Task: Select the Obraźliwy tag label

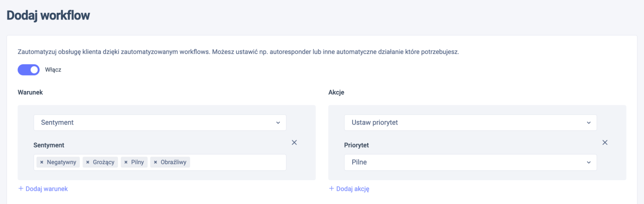Action: (174, 162)
